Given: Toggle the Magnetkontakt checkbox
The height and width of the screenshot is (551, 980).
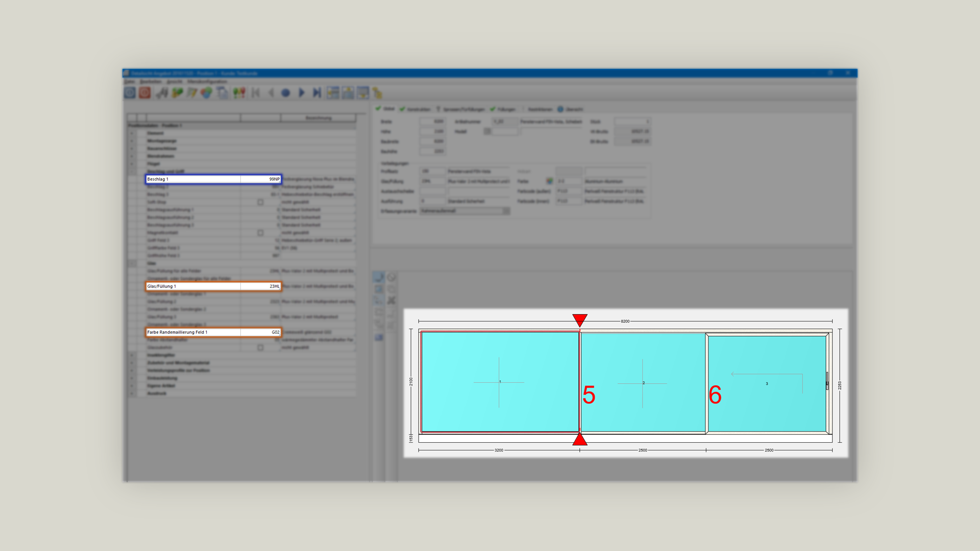Looking at the screenshot, I should click(260, 233).
